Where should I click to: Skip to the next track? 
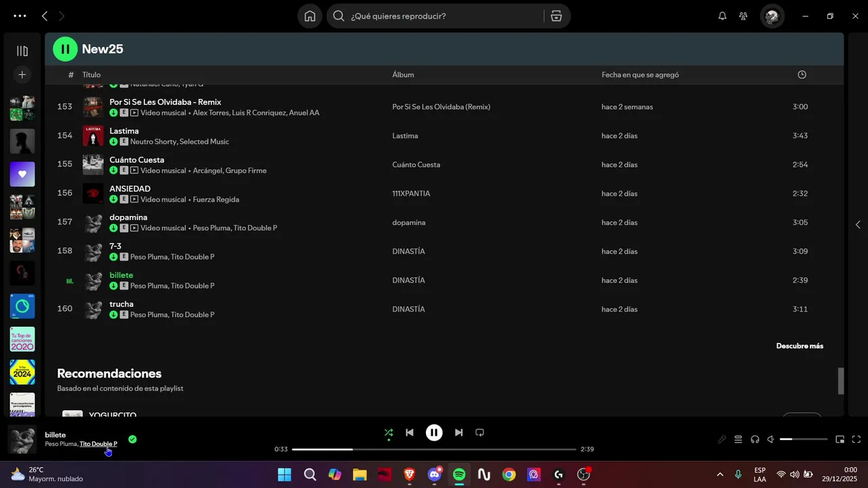[458, 432]
